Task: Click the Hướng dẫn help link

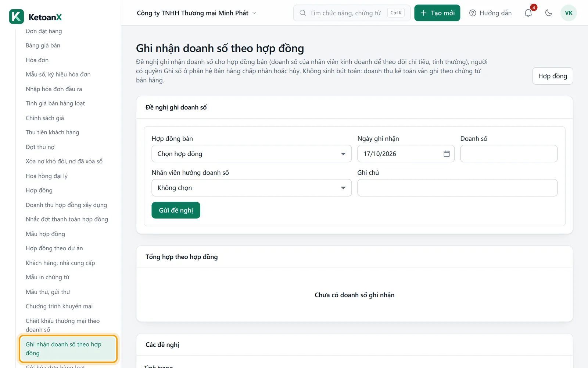Action: coord(491,13)
